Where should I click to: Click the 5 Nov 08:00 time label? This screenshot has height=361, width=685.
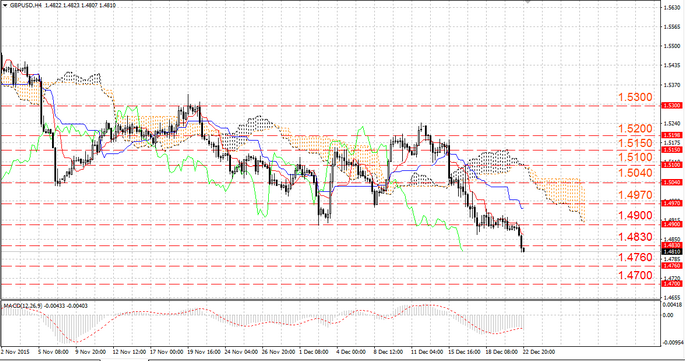[53, 352]
